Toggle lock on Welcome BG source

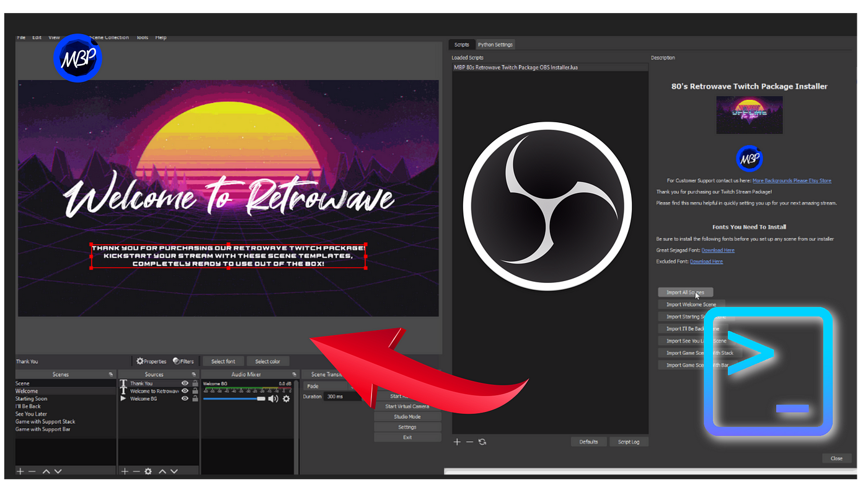(195, 398)
